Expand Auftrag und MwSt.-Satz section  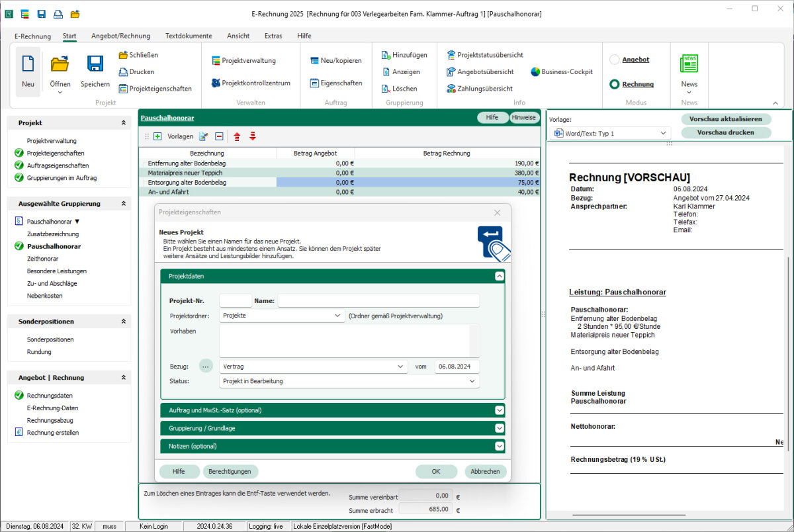(500, 410)
